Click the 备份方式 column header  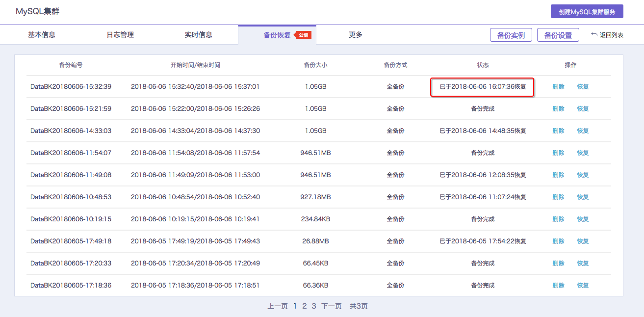point(395,65)
